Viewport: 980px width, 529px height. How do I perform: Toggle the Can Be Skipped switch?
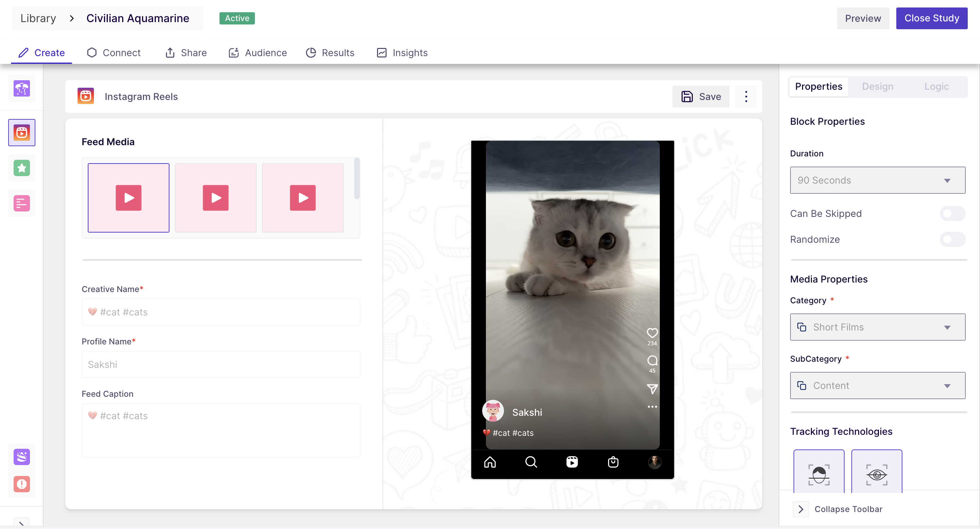(953, 214)
